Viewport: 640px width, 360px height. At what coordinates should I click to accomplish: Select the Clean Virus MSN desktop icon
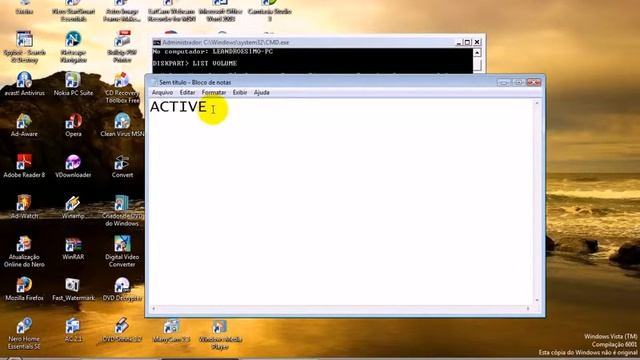coord(122,125)
